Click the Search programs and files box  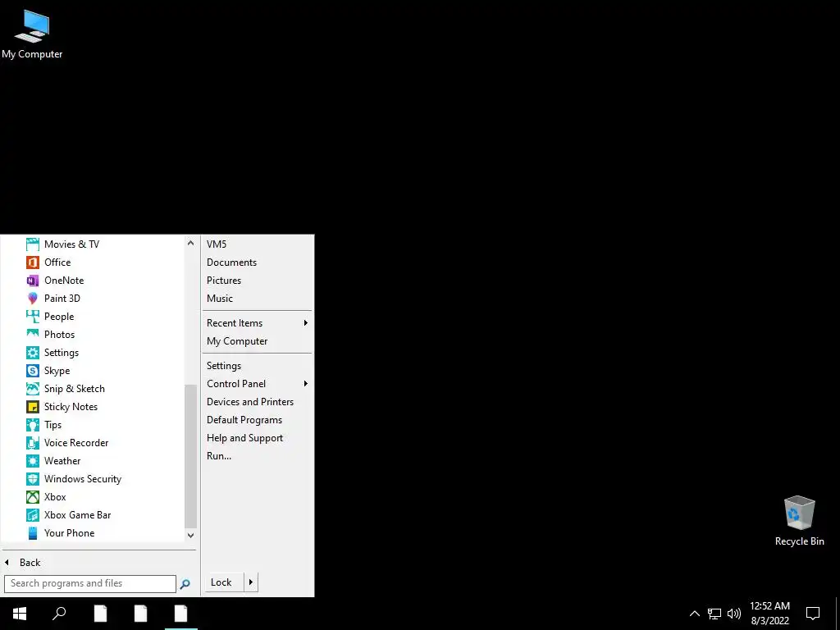pos(90,583)
